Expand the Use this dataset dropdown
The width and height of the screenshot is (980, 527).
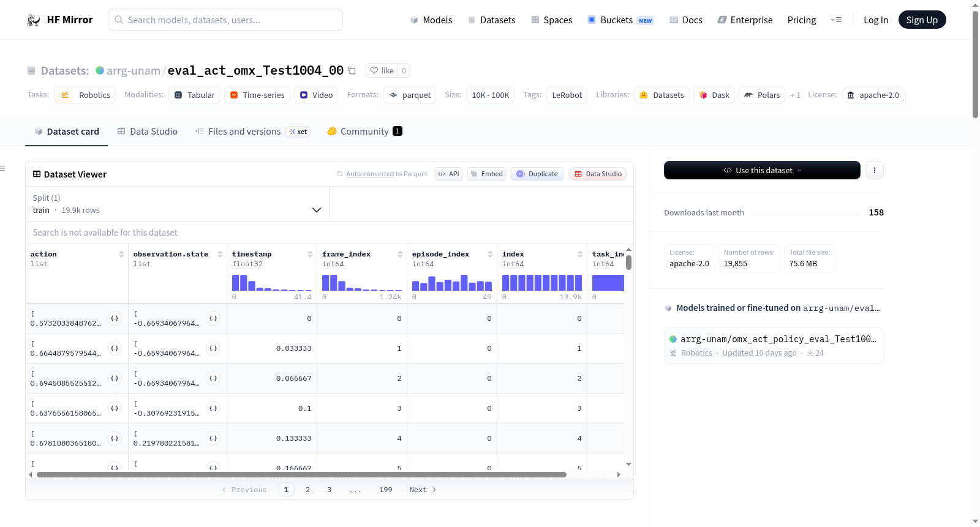point(762,170)
